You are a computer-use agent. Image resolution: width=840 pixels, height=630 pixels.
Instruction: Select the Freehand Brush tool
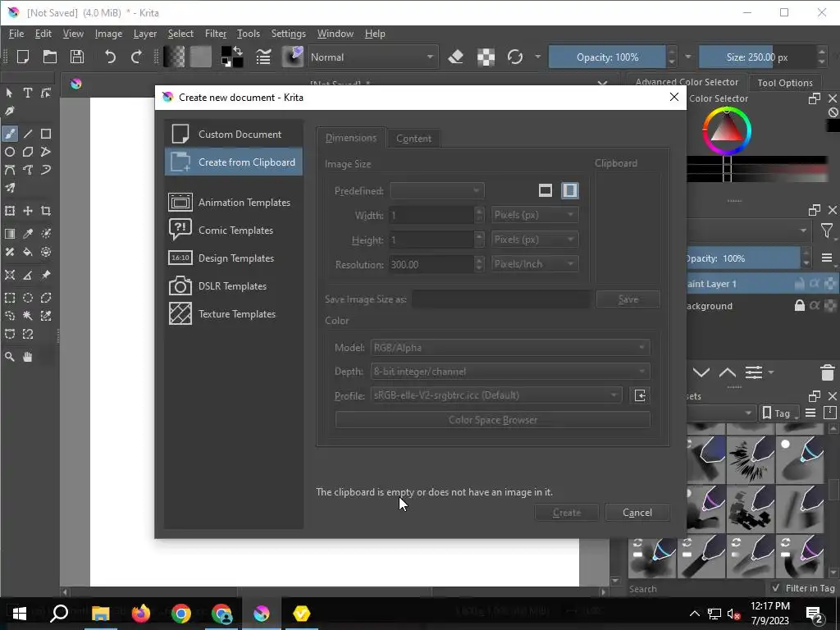click(x=10, y=134)
